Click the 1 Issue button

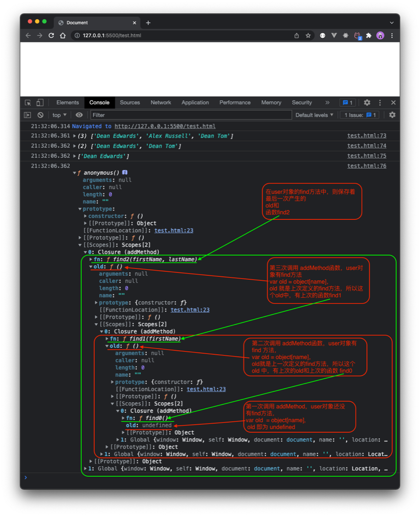click(x=360, y=115)
